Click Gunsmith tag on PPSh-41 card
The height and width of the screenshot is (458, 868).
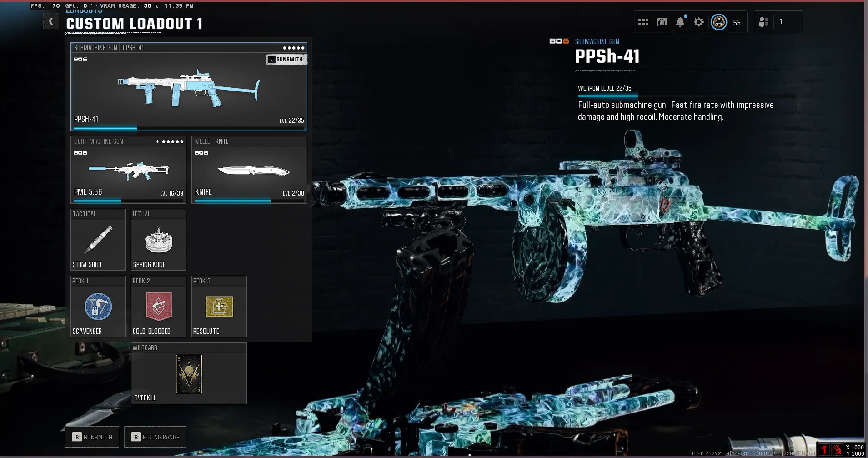(286, 60)
